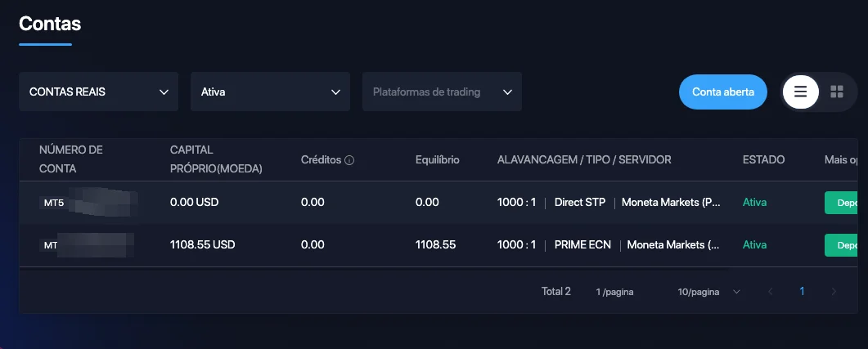Image resolution: width=868 pixels, height=349 pixels.
Task: Click the Equilíbrio column header
Action: [438, 160]
